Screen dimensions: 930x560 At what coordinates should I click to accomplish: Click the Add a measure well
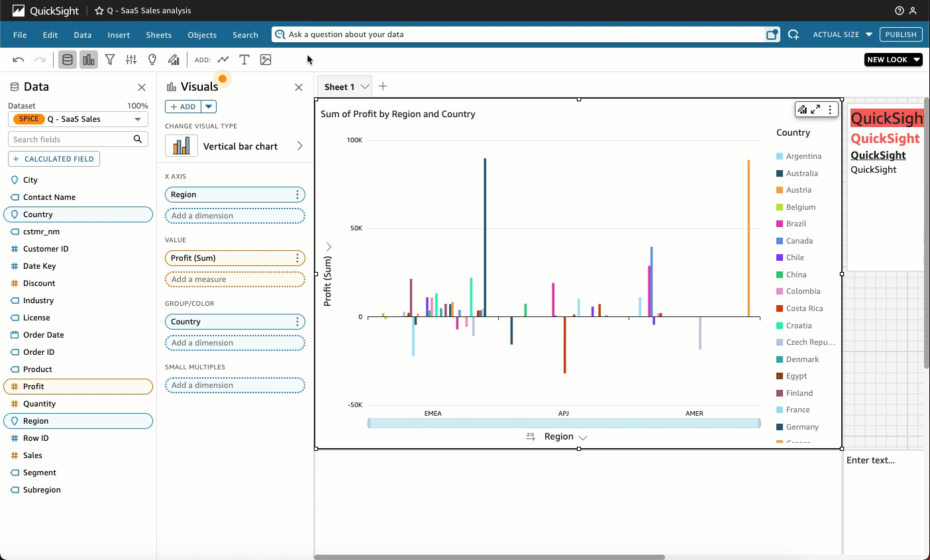235,279
